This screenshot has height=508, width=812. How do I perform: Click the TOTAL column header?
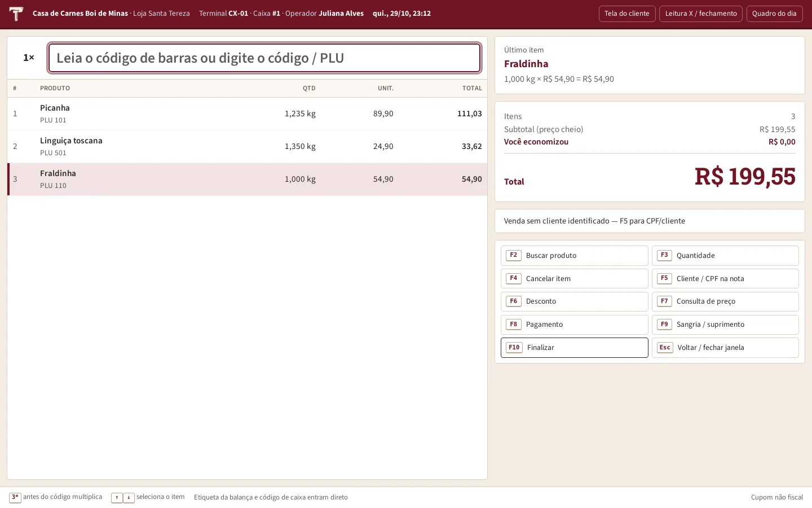(x=472, y=88)
